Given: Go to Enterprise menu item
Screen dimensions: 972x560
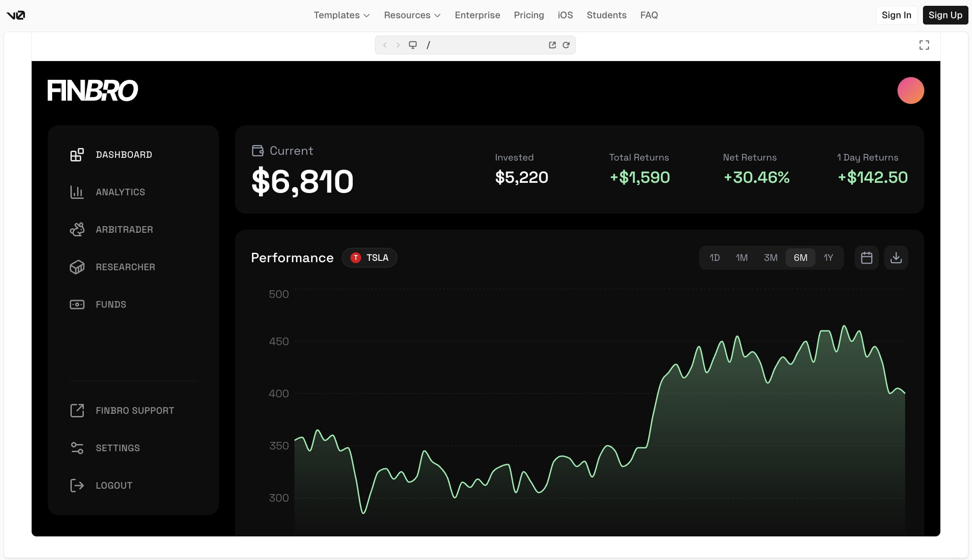Looking at the screenshot, I should click(x=477, y=15).
